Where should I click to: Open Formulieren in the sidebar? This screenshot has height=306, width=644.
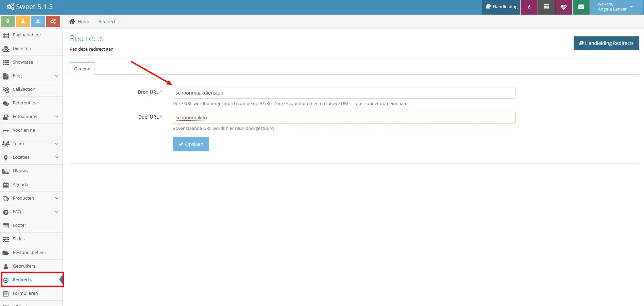[31, 293]
